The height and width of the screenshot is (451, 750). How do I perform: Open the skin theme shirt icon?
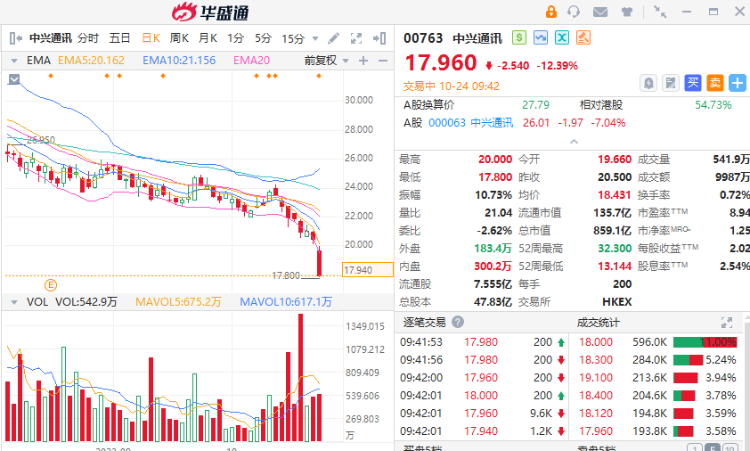tap(627, 12)
